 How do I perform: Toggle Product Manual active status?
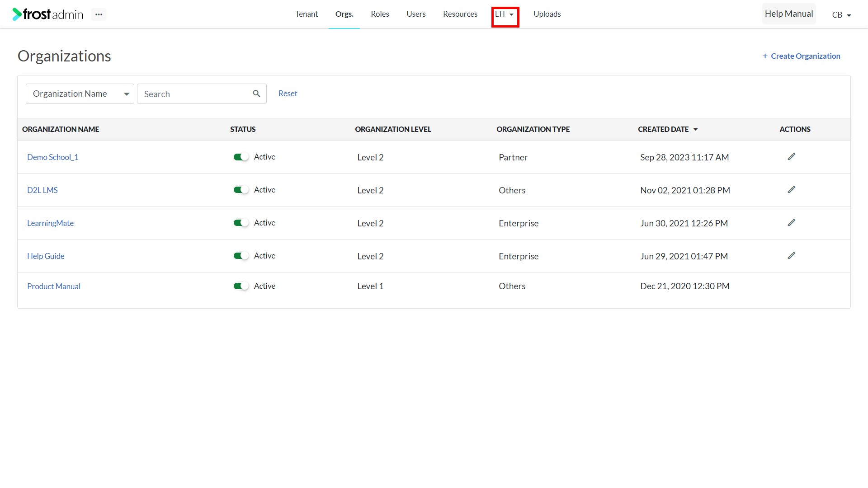point(241,286)
